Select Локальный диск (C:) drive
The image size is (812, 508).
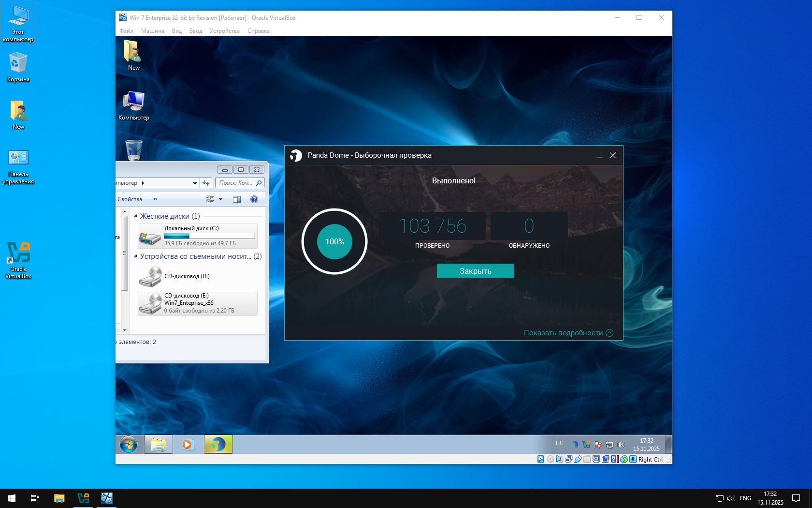coord(197,236)
